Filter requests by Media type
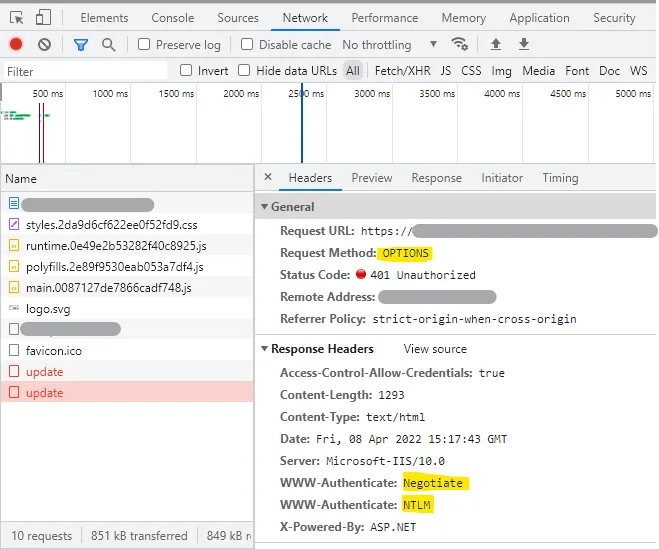The height and width of the screenshot is (549, 659). click(x=538, y=71)
